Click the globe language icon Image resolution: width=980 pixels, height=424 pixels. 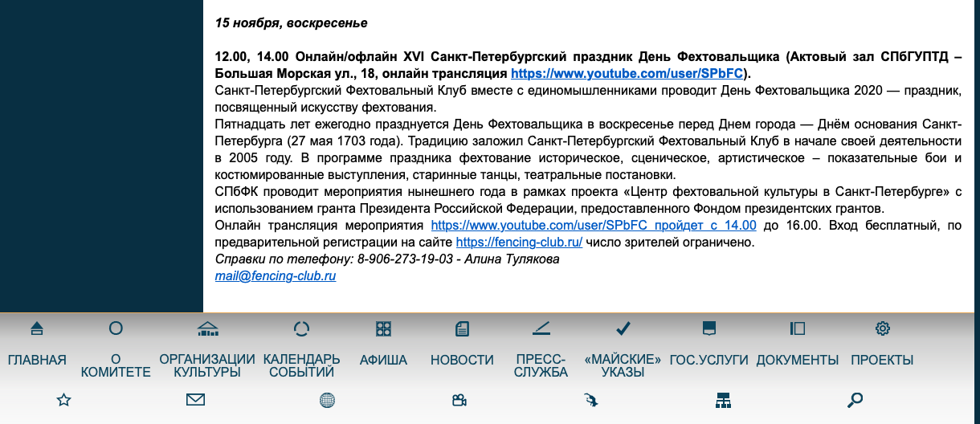point(327,400)
